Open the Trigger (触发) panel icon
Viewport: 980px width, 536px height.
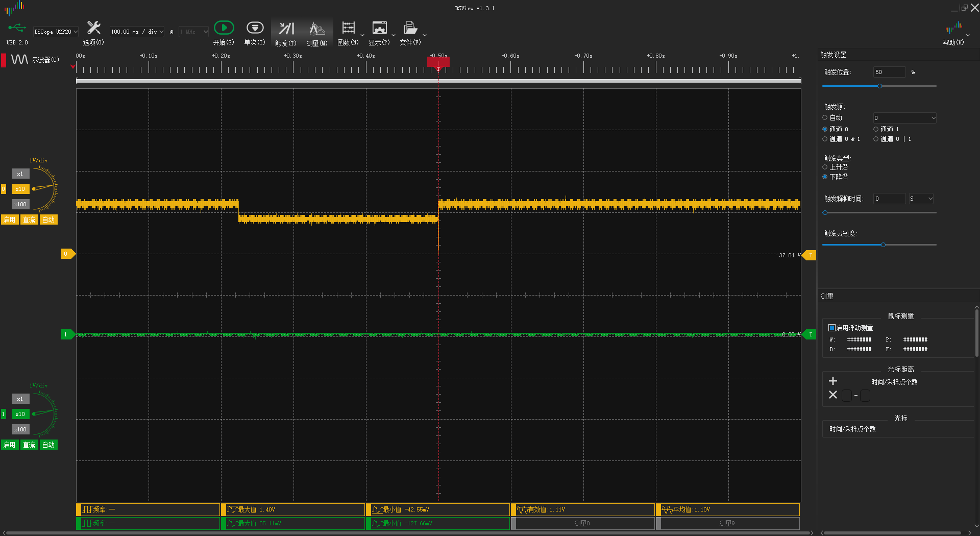tap(286, 29)
